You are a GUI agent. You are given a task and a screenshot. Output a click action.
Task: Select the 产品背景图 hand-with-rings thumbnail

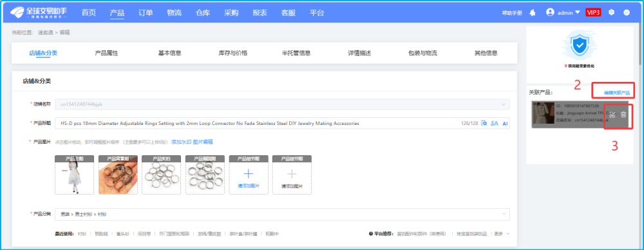(118, 175)
